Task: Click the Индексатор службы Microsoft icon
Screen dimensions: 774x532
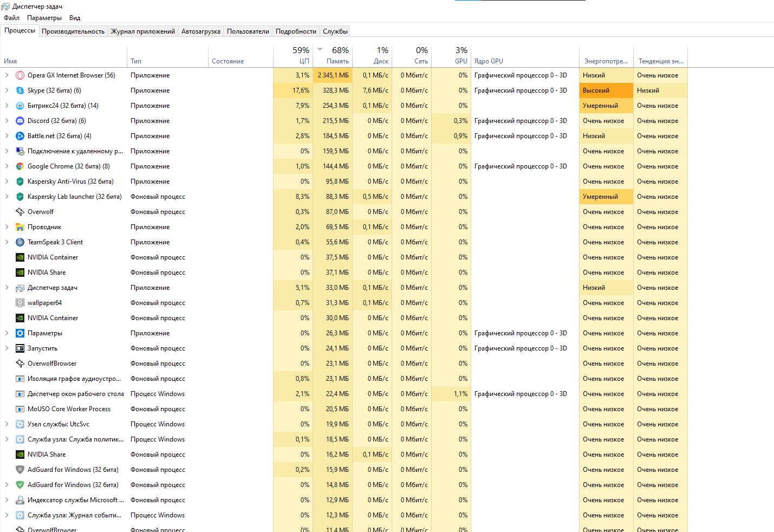Action: (x=20, y=500)
